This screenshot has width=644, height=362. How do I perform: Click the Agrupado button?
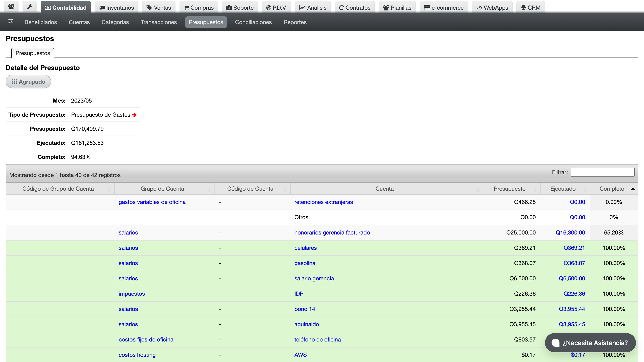click(28, 82)
